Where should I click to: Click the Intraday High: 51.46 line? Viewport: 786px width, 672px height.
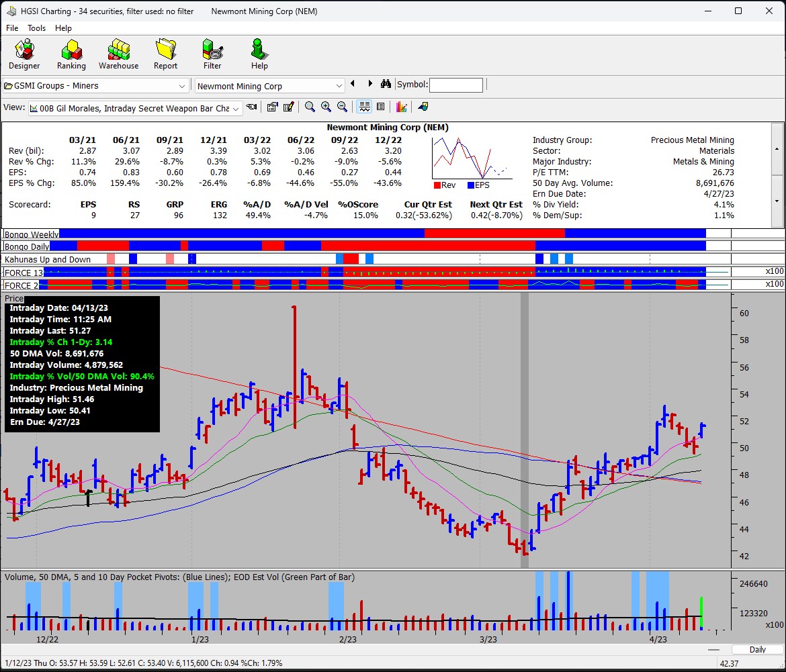(52, 399)
